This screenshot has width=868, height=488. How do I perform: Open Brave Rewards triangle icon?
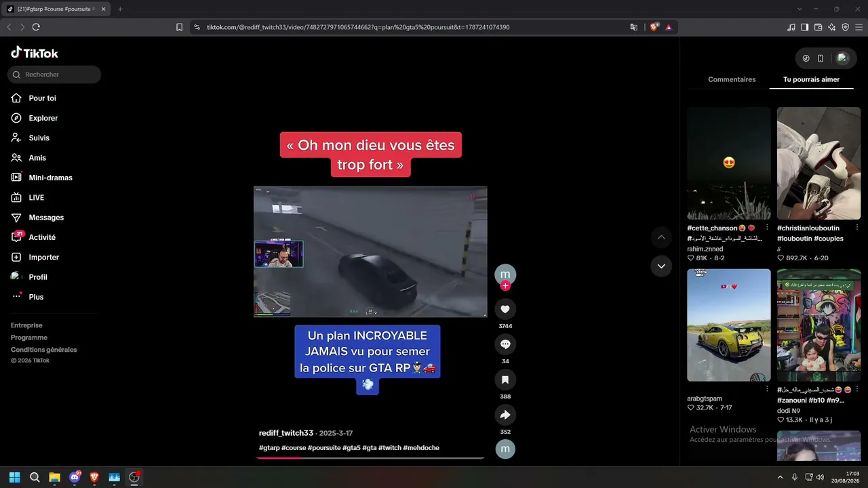pos(669,27)
